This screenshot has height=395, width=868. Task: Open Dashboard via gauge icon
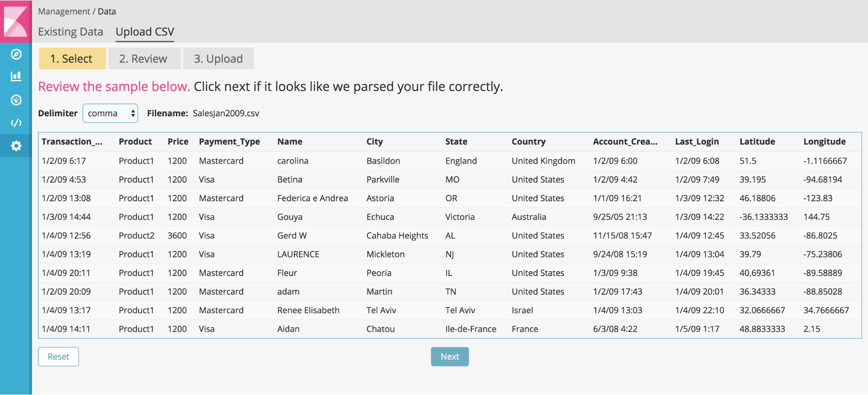click(x=16, y=100)
